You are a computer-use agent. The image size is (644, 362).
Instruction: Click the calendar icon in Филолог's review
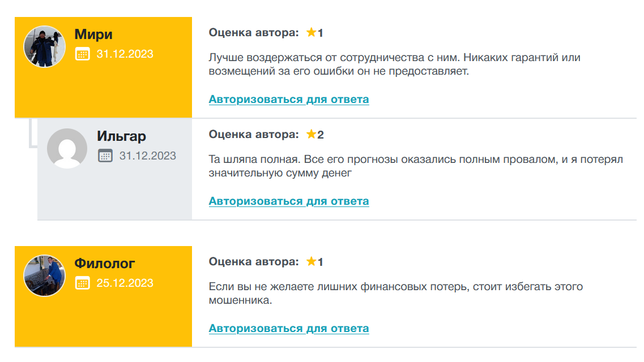(83, 283)
